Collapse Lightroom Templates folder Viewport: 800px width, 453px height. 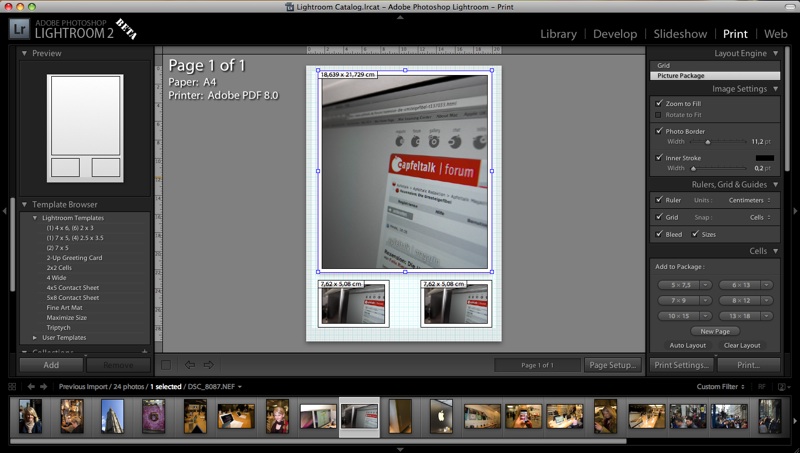pyautogui.click(x=35, y=218)
